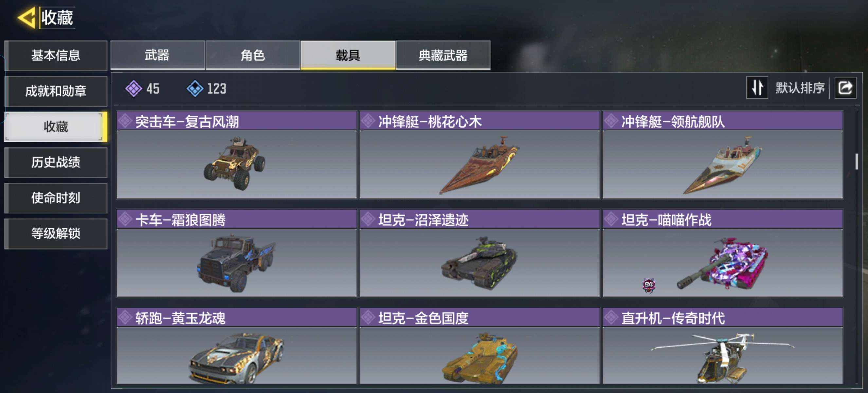Open the 典藏武器 tab
The height and width of the screenshot is (393, 868).
click(443, 55)
